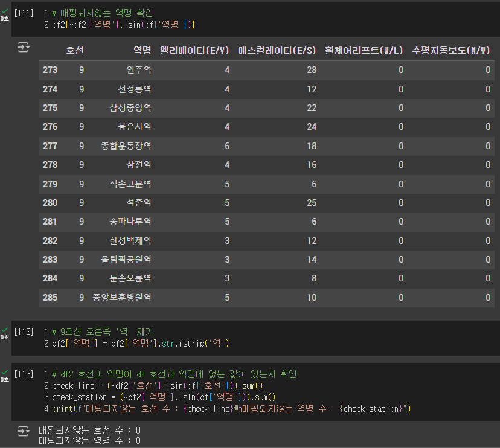The width and height of the screenshot is (500, 448).
Task: Click station name 삼전역
Action: (139, 165)
